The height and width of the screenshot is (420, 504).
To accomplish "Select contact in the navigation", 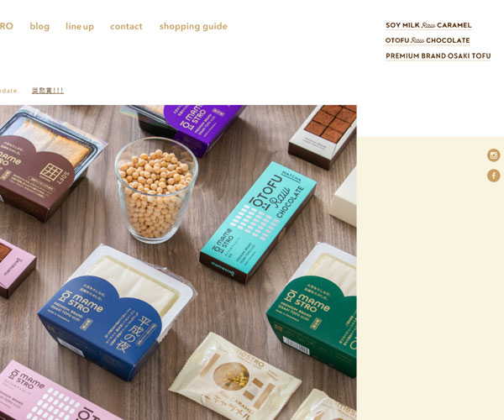I will coord(126,26).
